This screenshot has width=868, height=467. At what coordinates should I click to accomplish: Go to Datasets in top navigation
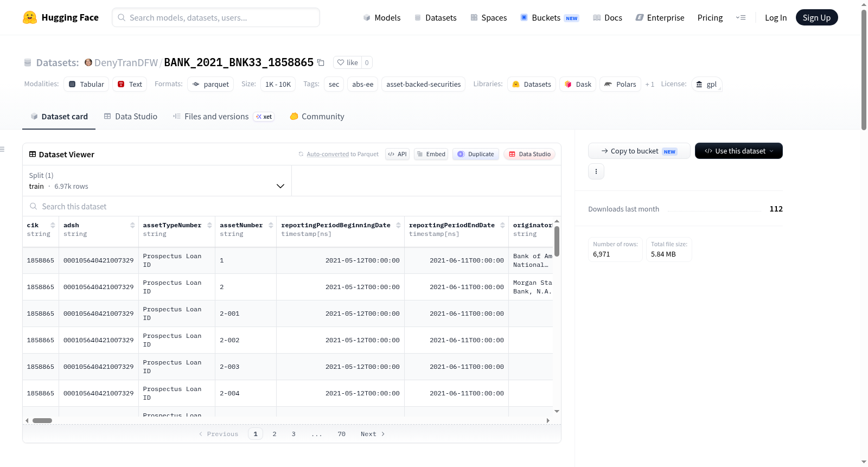click(436, 17)
